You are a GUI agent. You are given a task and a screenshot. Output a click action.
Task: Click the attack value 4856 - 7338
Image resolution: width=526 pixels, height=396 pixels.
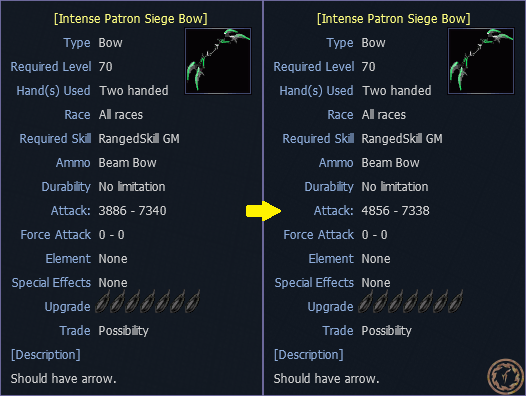396,211
